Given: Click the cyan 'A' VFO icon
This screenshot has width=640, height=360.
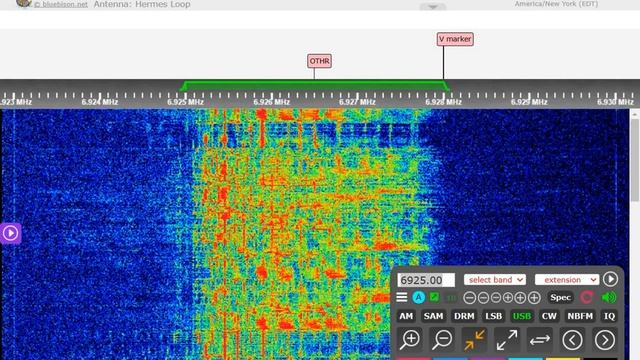Looking at the screenshot, I should coord(418,298).
